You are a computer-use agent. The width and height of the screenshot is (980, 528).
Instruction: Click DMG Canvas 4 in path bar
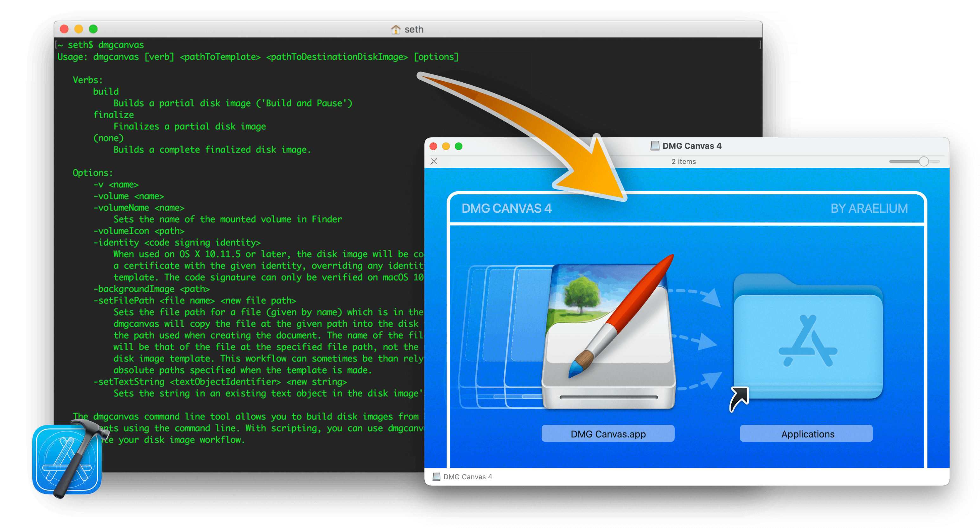pos(468,477)
